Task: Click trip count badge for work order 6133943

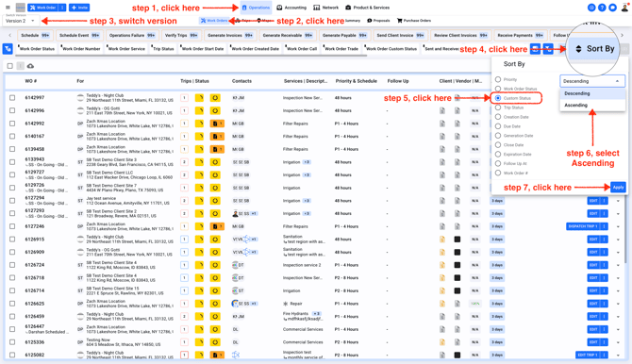Action: pyautogui.click(x=184, y=162)
